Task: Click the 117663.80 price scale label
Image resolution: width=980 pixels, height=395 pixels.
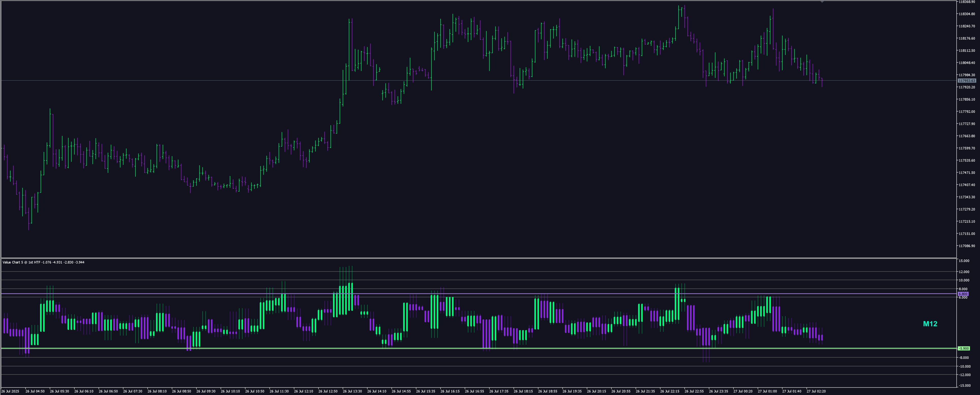Action: 967,136
